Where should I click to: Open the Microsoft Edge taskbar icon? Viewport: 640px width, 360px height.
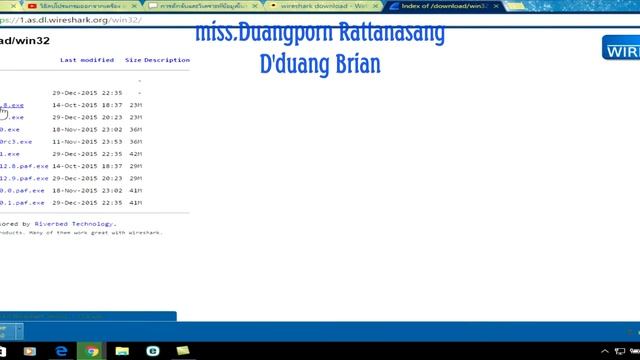click(x=61, y=351)
